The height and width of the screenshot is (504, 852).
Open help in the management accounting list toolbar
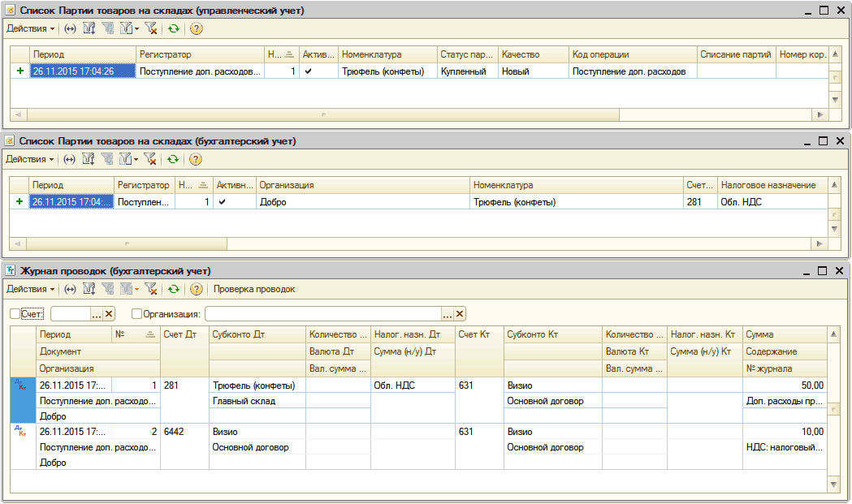point(196,28)
